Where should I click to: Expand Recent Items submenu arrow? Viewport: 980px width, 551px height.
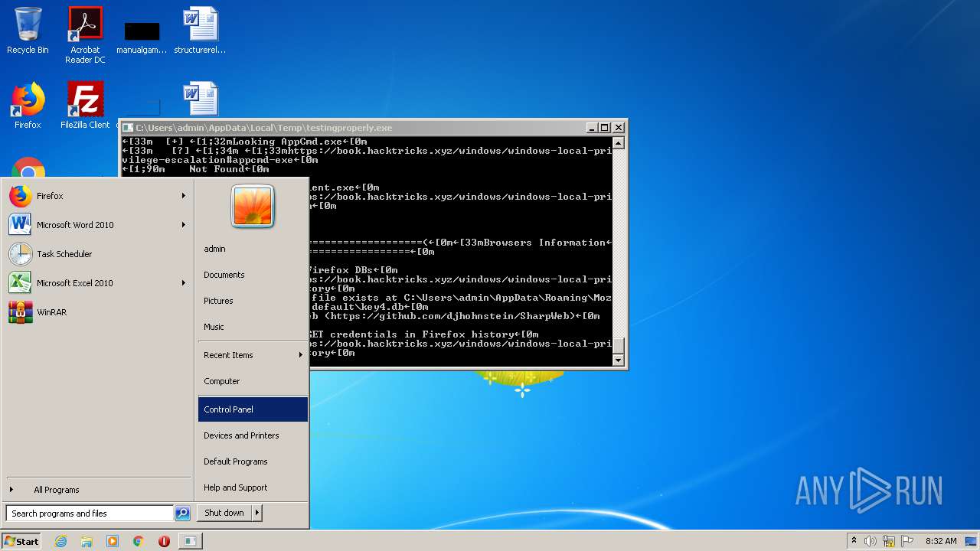coord(301,355)
